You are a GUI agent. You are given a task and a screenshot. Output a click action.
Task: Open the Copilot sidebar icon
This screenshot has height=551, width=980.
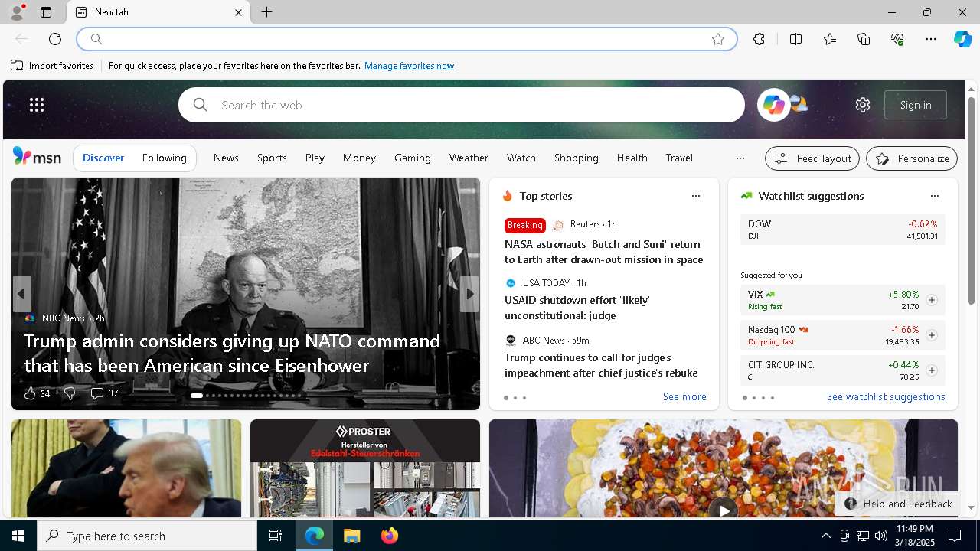[x=962, y=39]
